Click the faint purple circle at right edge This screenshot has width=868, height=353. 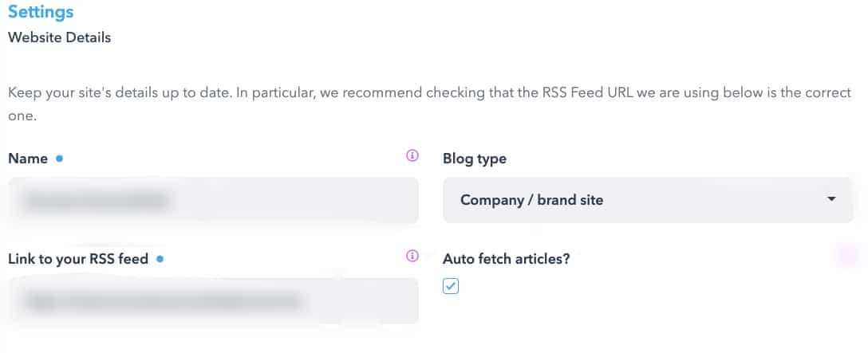pos(847,256)
